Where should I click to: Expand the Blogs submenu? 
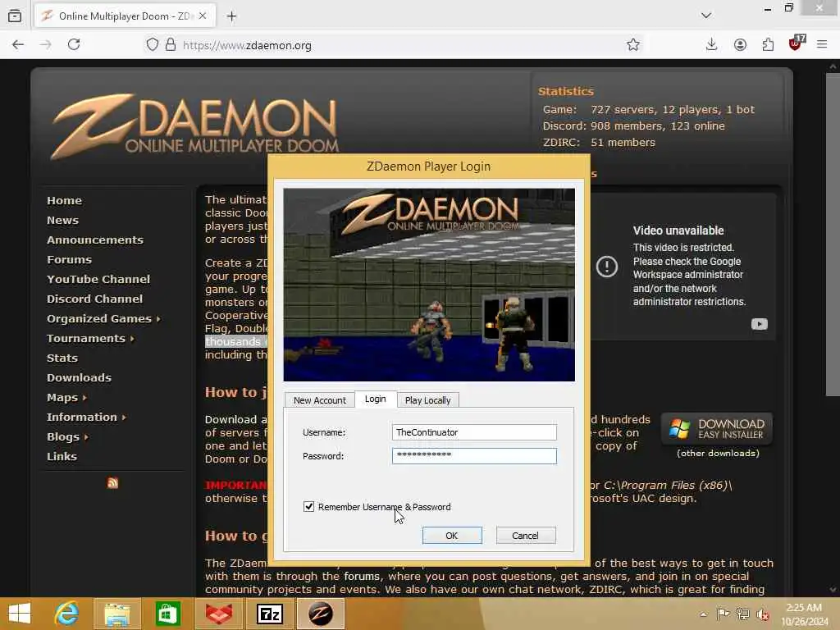67,436
